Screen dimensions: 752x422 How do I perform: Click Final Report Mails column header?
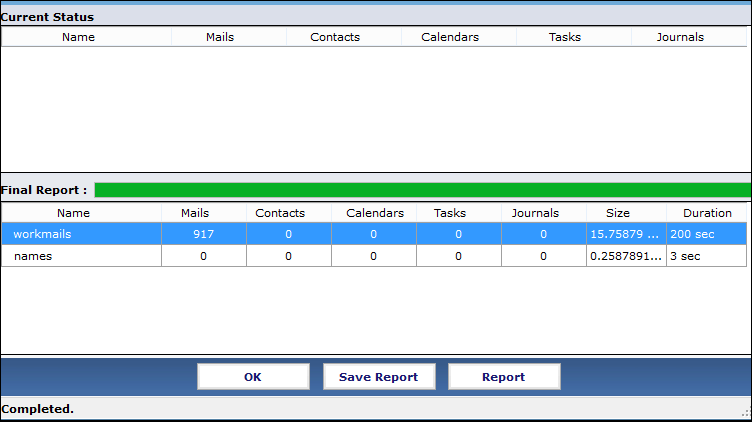pos(204,213)
